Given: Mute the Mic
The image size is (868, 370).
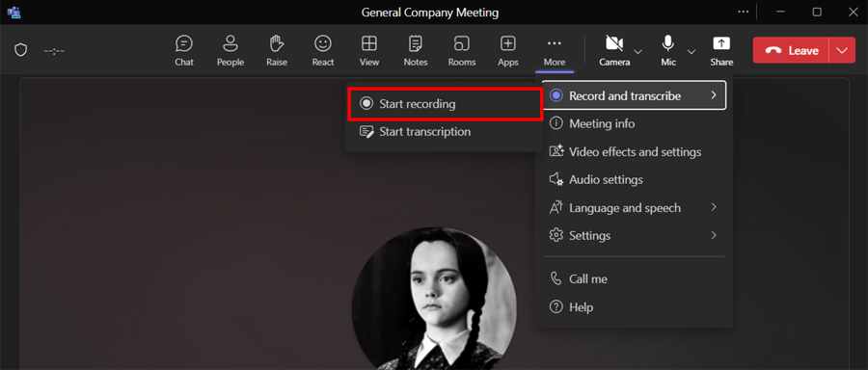Looking at the screenshot, I should click(x=668, y=50).
